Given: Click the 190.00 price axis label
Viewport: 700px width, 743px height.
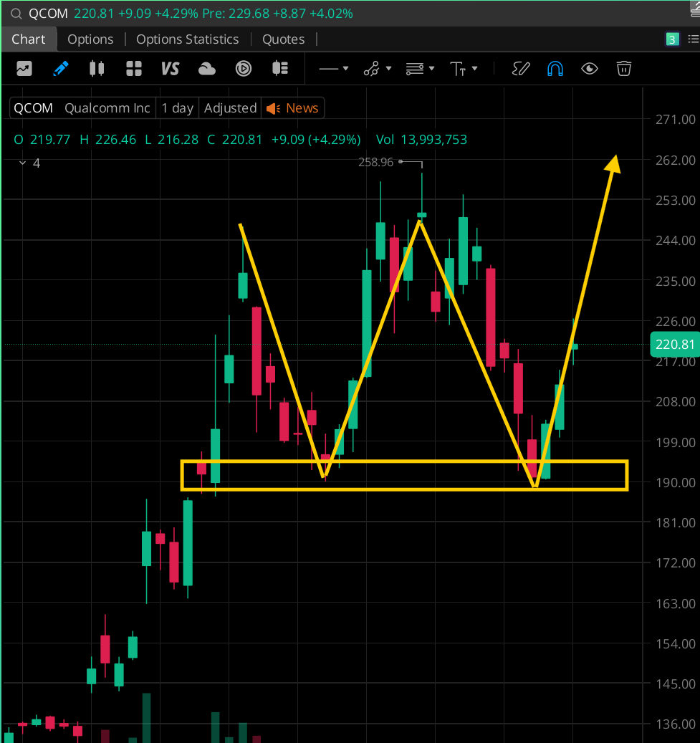Looking at the screenshot, I should pyautogui.click(x=676, y=483).
